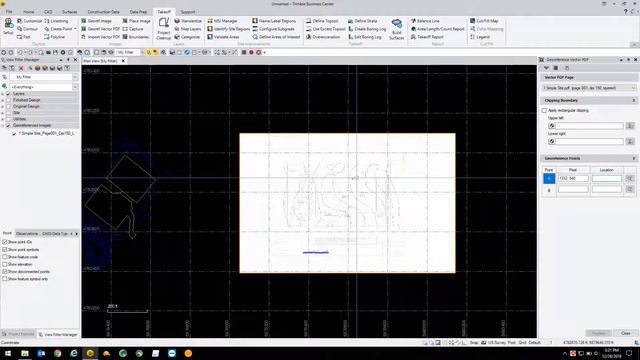Check Show feature code
Screen dimensions: 640x360
[x=5, y=257]
